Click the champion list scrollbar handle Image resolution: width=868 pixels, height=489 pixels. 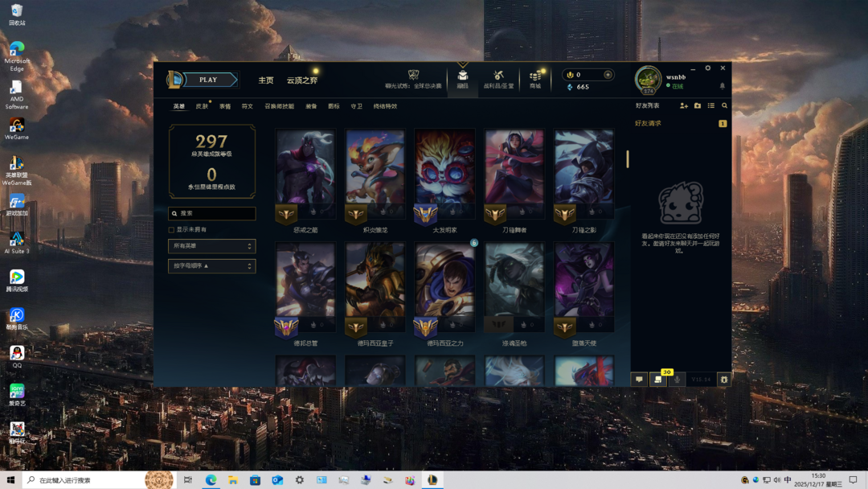628,159
